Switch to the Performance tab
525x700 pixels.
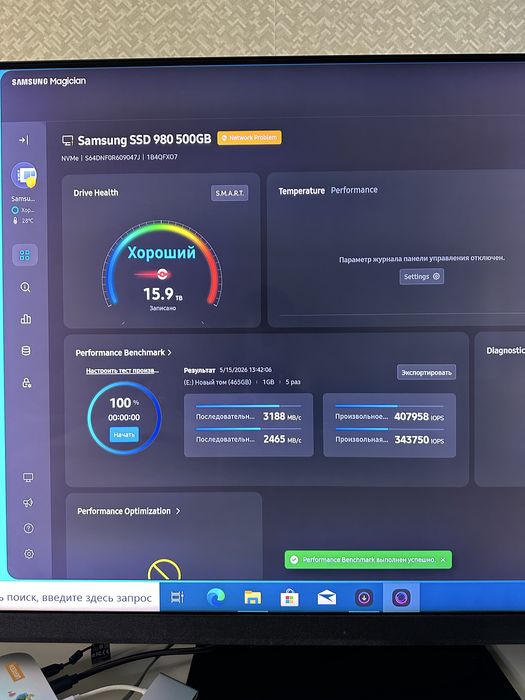pyautogui.click(x=354, y=190)
